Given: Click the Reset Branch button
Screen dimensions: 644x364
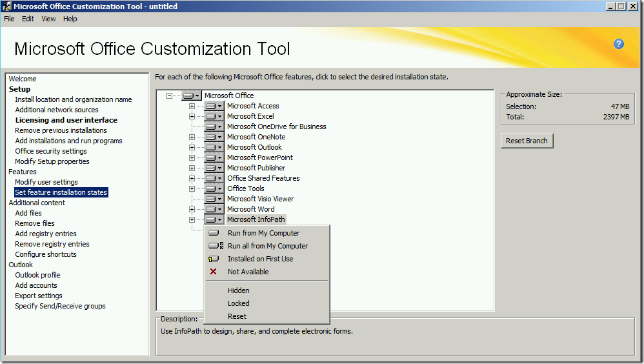Looking at the screenshot, I should tap(527, 141).
